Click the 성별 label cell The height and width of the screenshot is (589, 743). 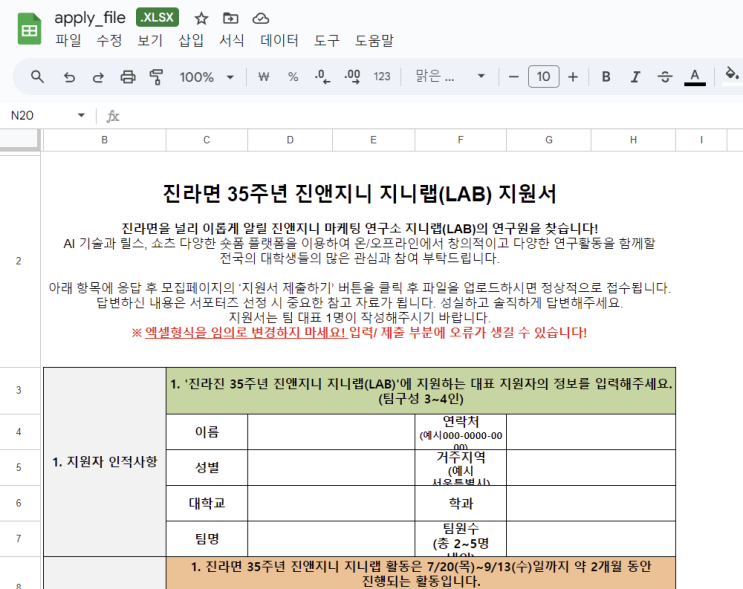coord(207,467)
